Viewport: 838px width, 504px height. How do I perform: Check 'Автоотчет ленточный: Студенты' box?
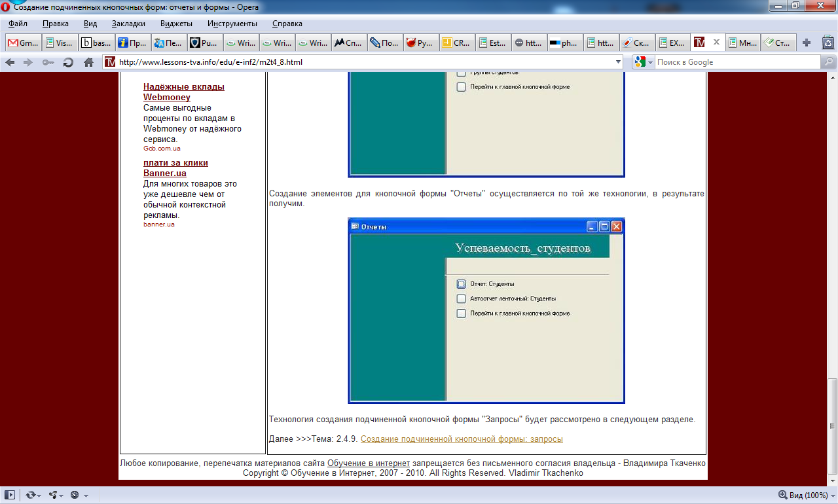461,298
